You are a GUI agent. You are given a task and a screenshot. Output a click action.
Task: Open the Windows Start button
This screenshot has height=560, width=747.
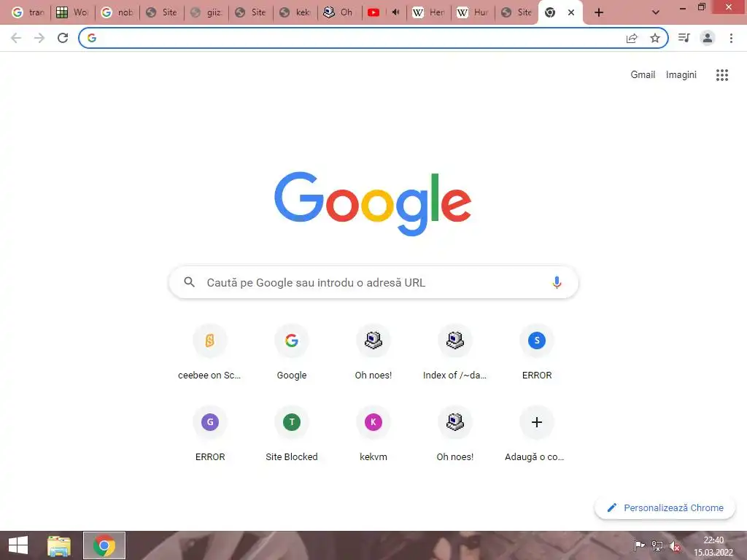click(x=18, y=545)
